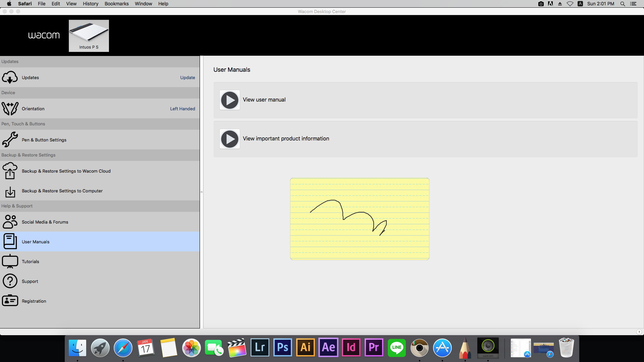
Task: Open Pen & Button Settings
Action: (x=100, y=140)
